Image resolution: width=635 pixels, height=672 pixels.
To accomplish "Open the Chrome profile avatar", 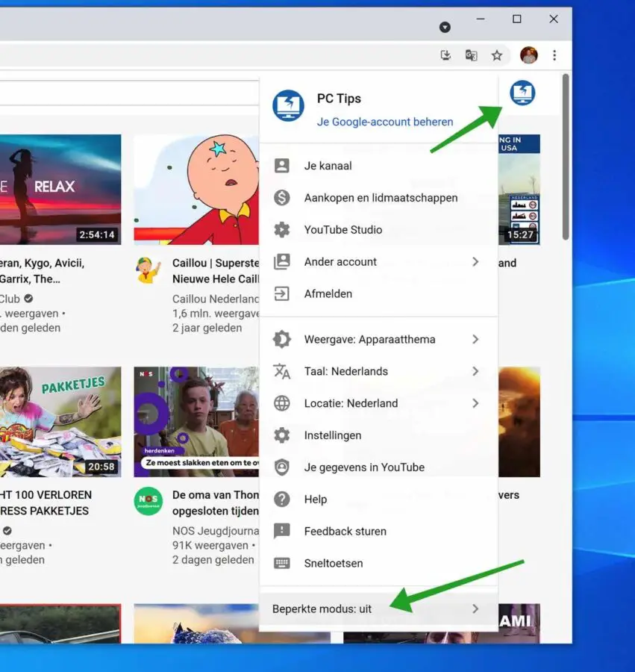I will coord(529,55).
